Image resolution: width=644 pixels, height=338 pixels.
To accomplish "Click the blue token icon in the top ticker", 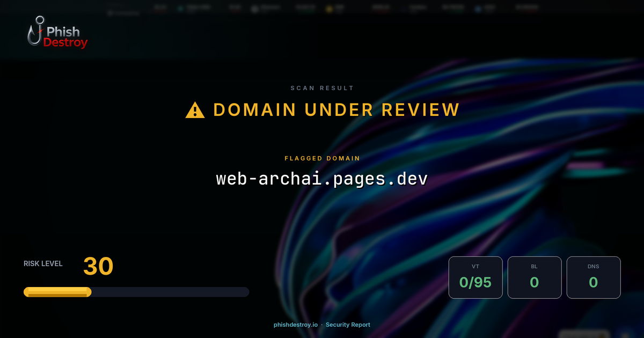I will 478,7.
